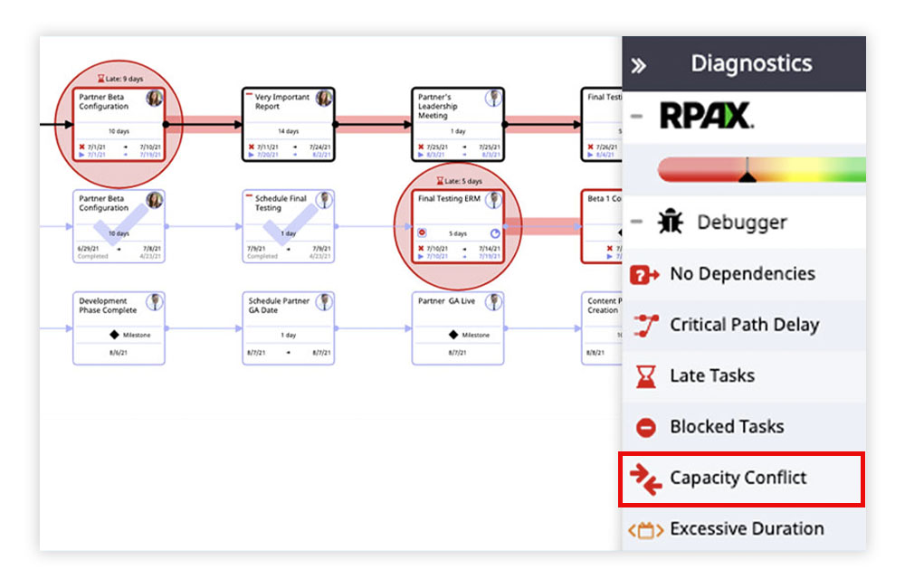Collapse the Debugger section with its minus control
This screenshot has height=588, width=905.
(x=635, y=222)
